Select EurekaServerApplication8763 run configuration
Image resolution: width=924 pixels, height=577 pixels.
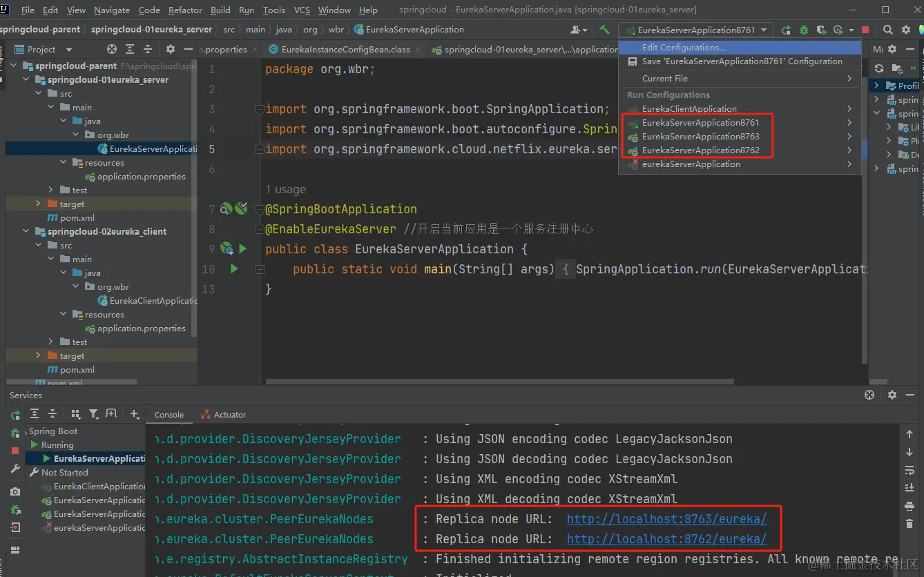(740, 137)
